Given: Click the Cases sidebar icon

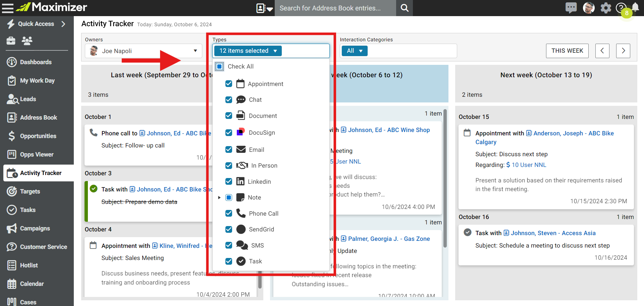Looking at the screenshot, I should [12, 302].
